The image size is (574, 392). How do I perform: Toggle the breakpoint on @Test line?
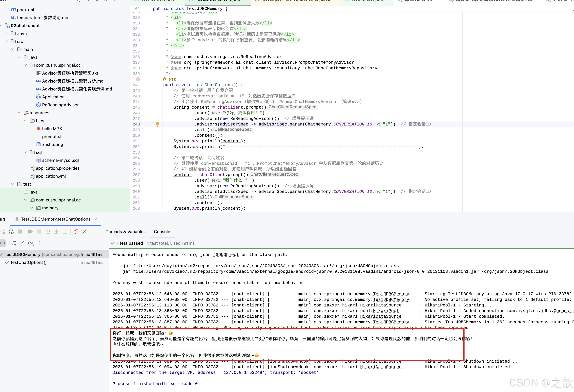(138, 79)
